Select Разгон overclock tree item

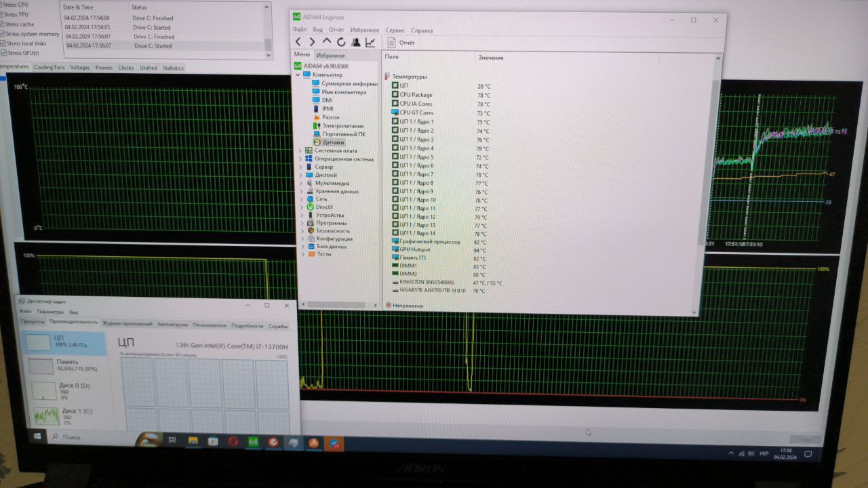(326, 117)
